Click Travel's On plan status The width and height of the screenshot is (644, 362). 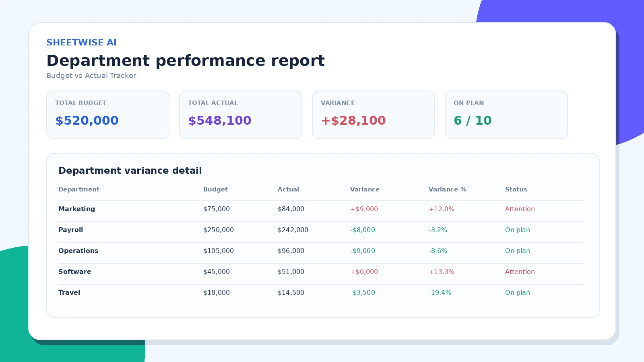pyautogui.click(x=517, y=293)
